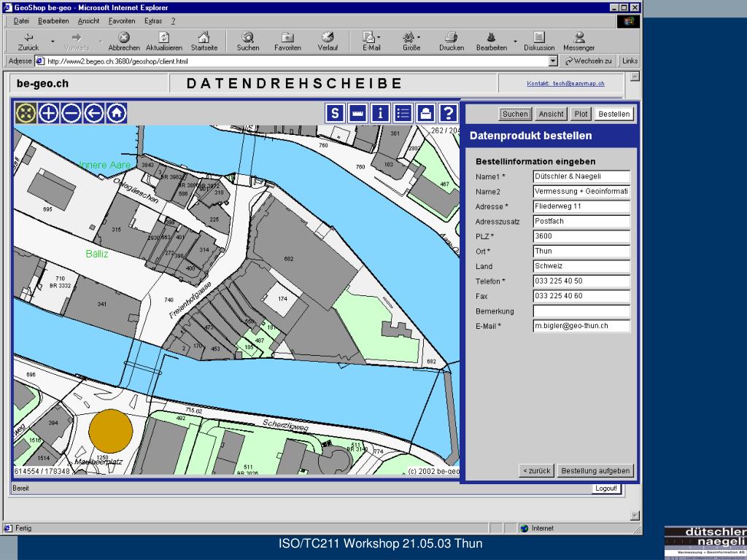This screenshot has height=560, width=747.
Task: Click the browser address URL field
Action: point(297,61)
